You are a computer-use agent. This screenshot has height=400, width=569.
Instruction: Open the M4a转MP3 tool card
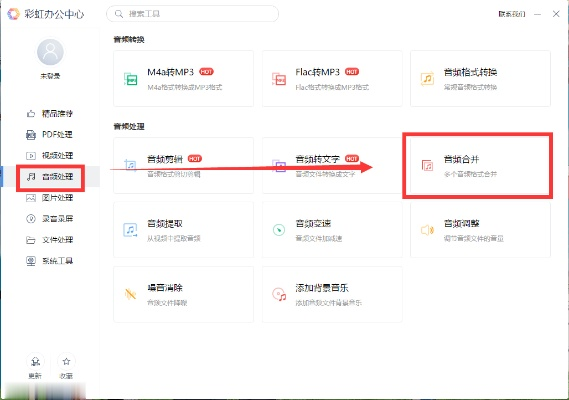click(184, 78)
